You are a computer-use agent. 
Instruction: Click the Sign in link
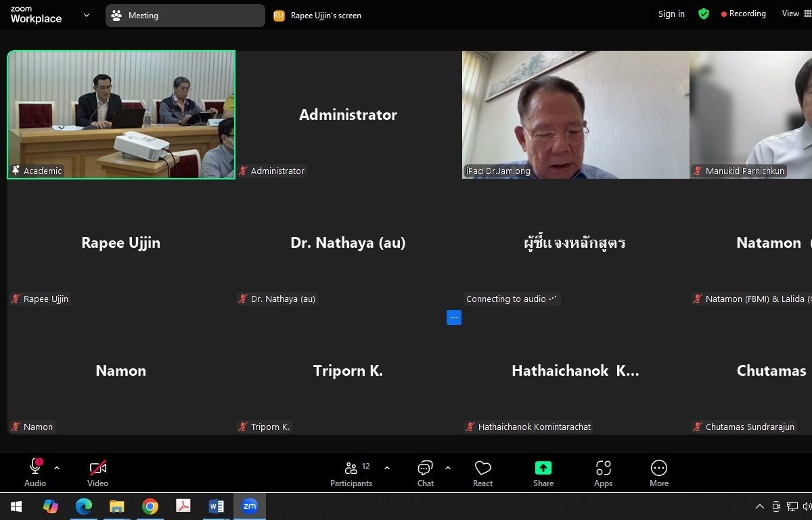(x=671, y=14)
